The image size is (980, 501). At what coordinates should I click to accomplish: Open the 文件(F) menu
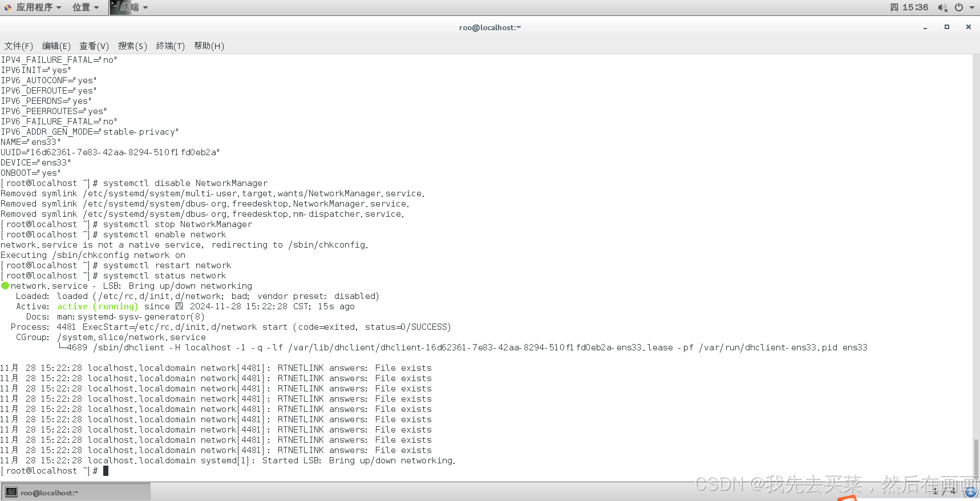pos(19,46)
